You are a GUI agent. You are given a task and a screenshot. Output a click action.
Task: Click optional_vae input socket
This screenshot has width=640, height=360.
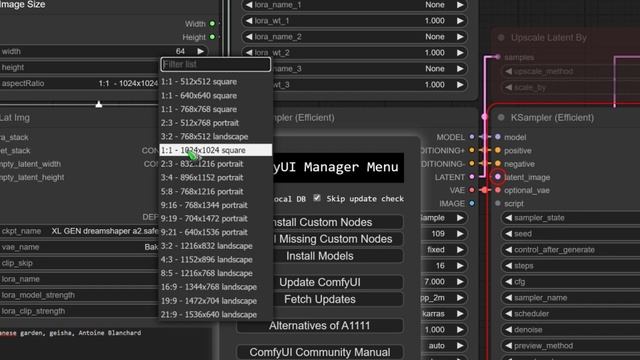pos(498,190)
